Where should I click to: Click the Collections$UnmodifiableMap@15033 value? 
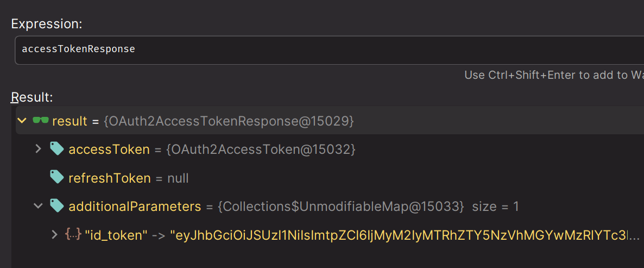click(x=341, y=207)
